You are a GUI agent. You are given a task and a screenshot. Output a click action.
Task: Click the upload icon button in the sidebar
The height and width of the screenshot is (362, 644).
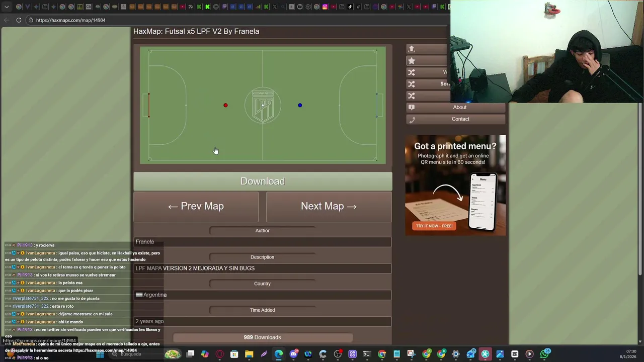428,49
